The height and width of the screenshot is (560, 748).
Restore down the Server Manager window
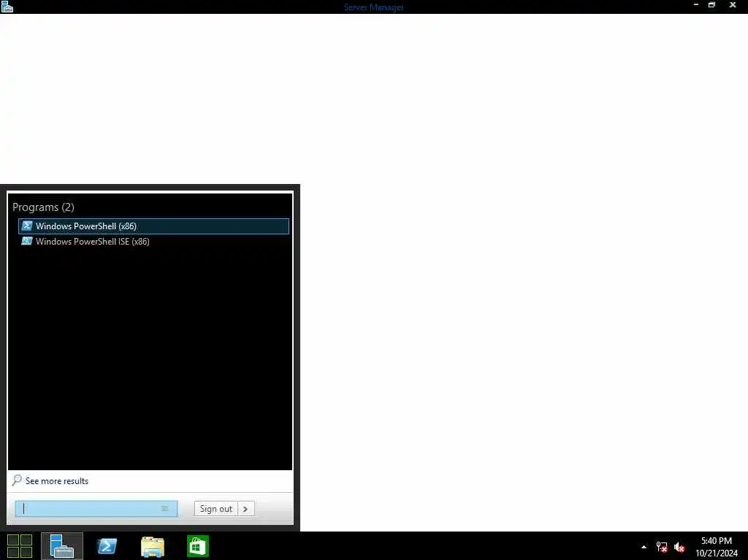[711, 5]
